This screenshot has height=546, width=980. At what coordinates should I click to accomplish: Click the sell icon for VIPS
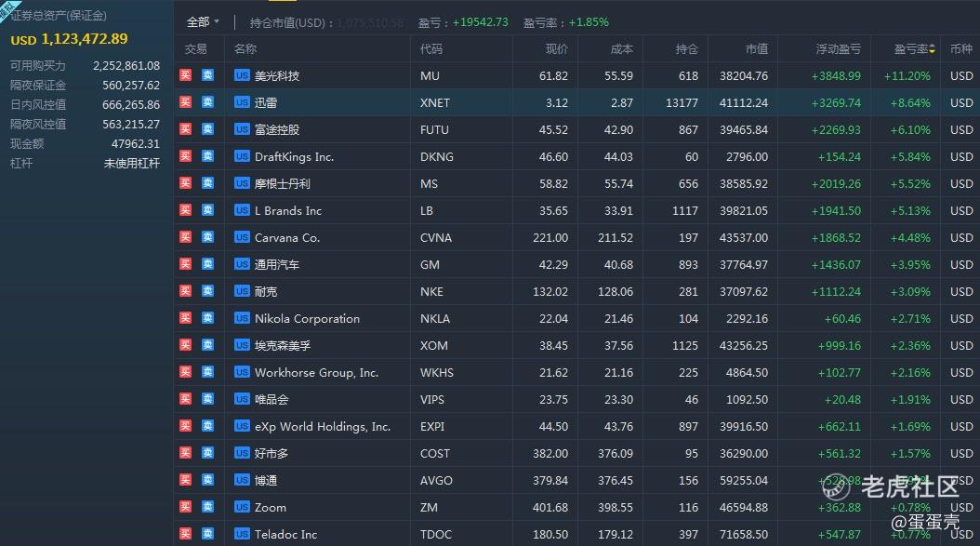207,398
